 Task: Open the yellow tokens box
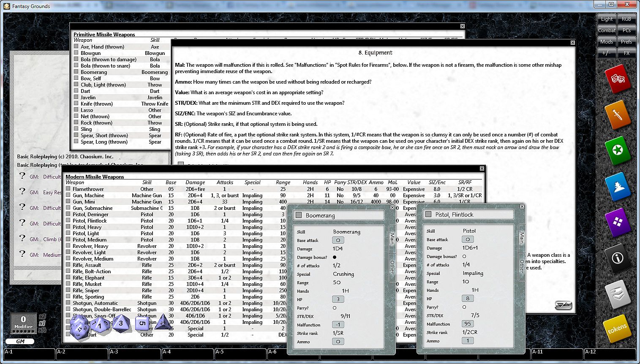(x=617, y=329)
